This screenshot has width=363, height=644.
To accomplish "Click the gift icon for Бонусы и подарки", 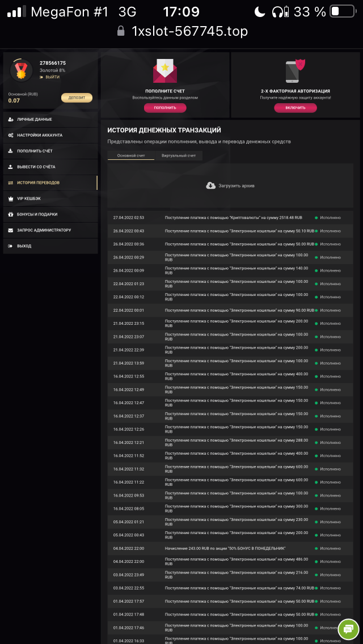I will [x=11, y=214].
